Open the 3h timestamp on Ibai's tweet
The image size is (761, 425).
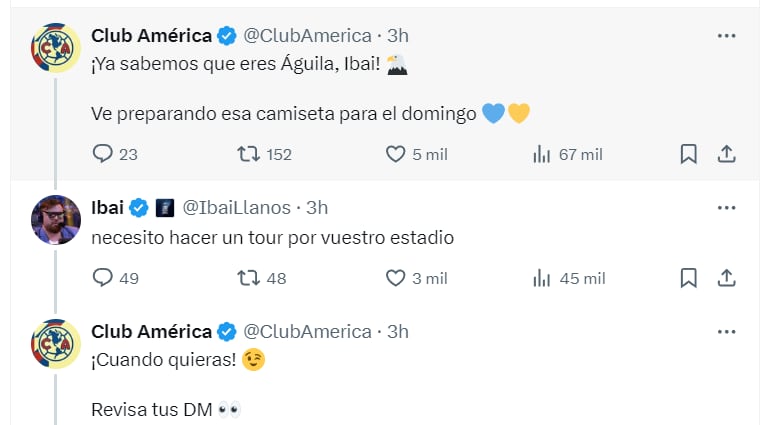[x=317, y=208]
